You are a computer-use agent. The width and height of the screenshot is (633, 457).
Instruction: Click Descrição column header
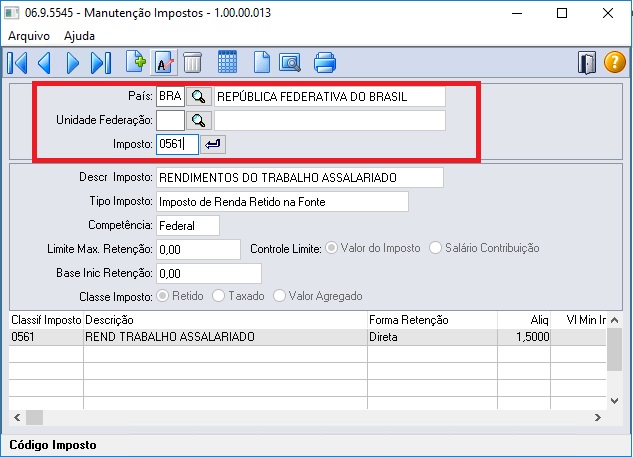(225, 320)
